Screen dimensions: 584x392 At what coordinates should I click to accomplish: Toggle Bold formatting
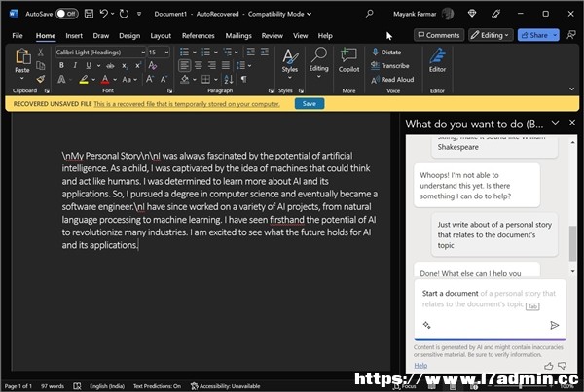[61, 66]
